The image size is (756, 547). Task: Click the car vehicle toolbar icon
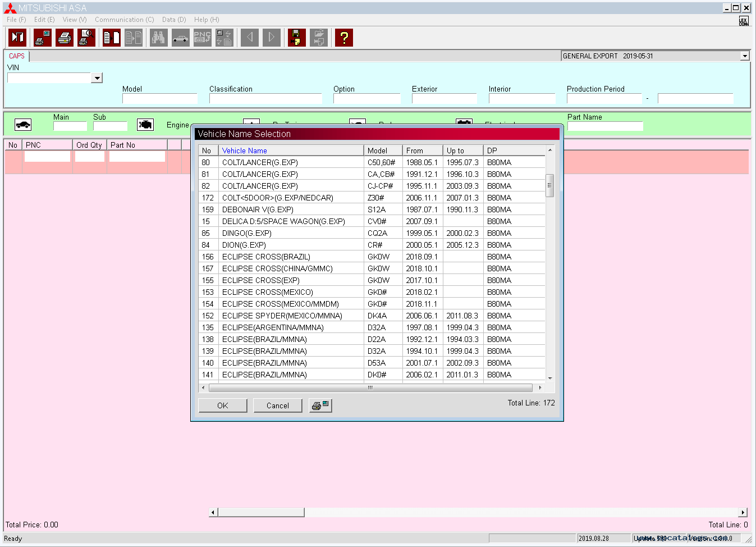coord(181,38)
